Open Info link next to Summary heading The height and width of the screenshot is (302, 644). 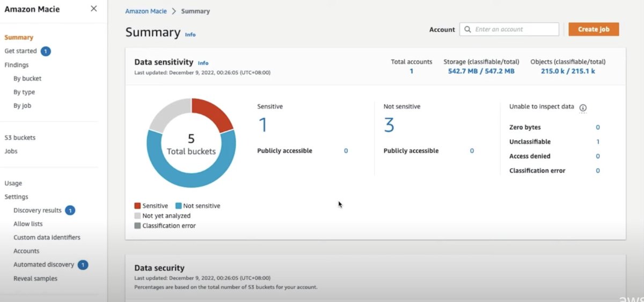191,34
